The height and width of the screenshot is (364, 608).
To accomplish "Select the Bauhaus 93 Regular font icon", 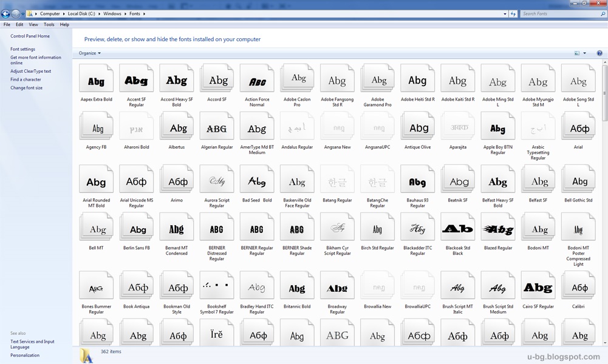I will 418,180.
